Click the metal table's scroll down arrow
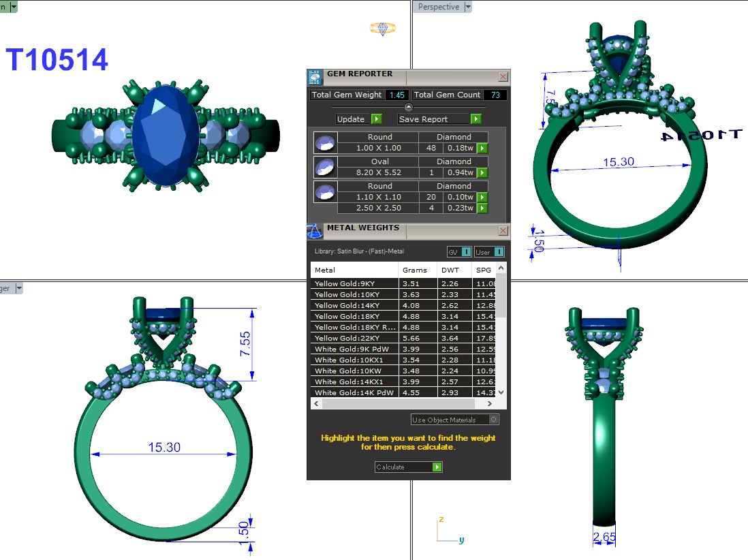748x560 pixels. [501, 392]
